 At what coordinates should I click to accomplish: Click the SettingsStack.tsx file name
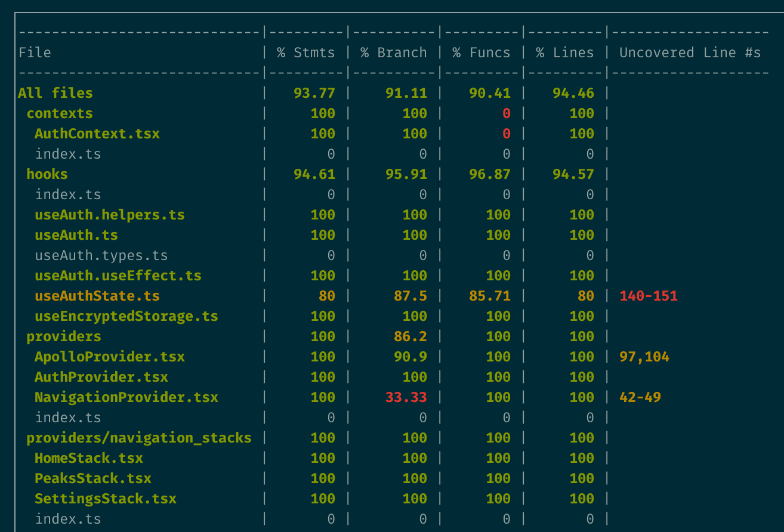[x=105, y=499]
